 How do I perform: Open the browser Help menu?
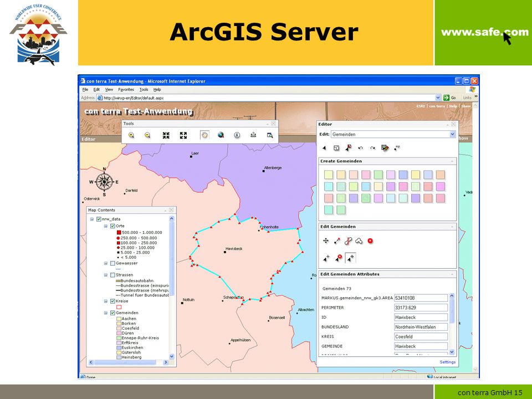click(x=157, y=90)
